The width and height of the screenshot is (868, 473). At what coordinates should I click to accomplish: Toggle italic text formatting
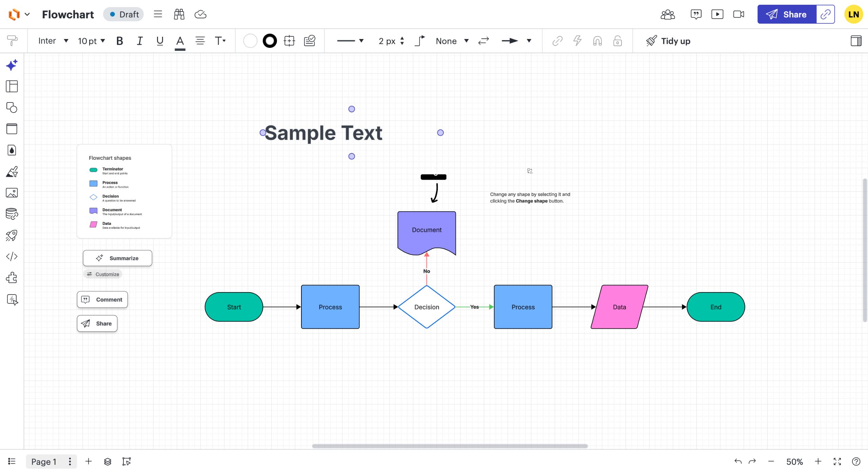139,41
